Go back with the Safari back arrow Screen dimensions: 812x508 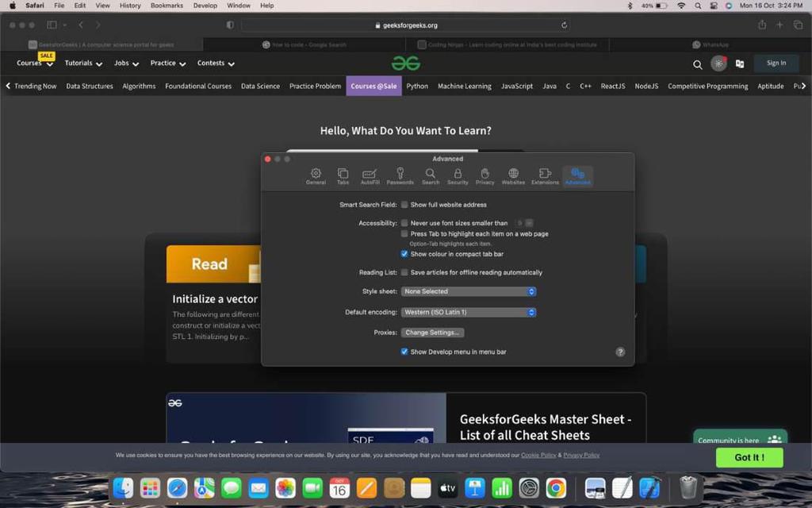click(x=81, y=25)
